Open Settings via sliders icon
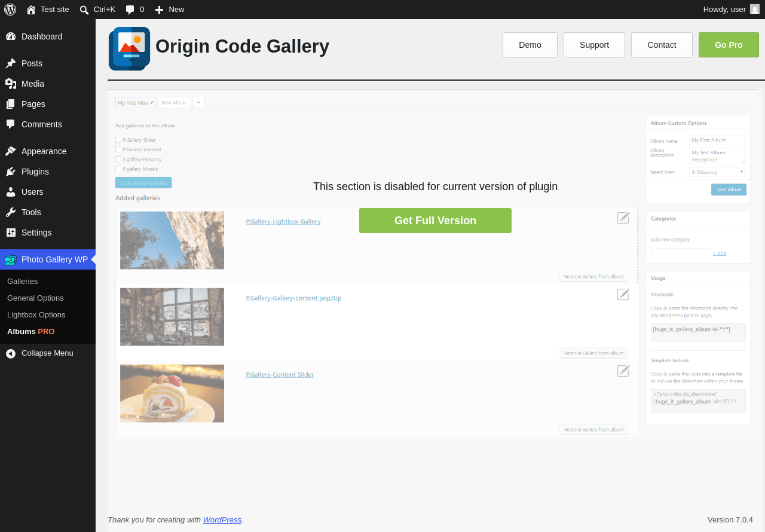 pos(11,233)
